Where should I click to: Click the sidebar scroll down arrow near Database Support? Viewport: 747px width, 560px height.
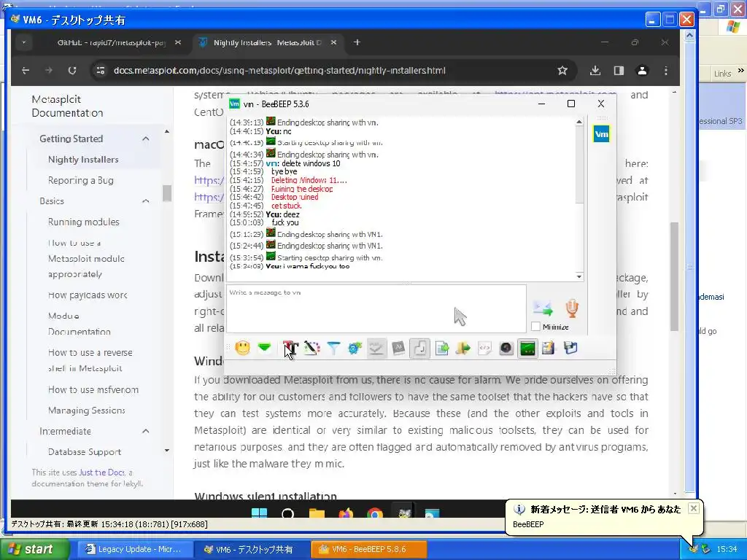tap(167, 451)
